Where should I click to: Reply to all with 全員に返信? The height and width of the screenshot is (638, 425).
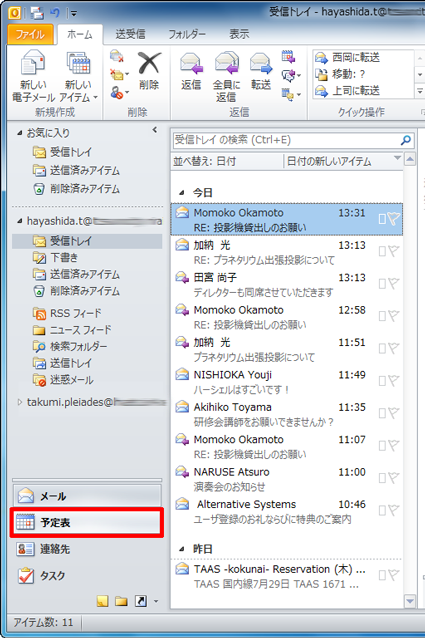tap(226, 76)
